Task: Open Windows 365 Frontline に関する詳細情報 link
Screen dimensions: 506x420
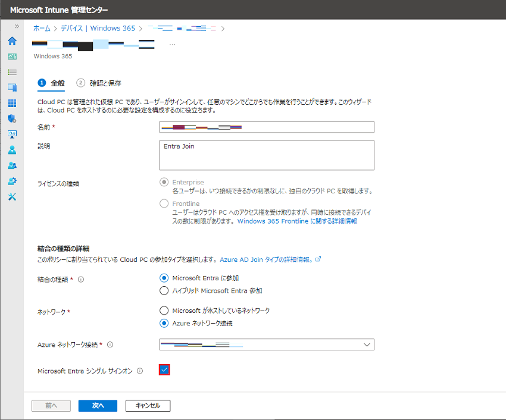Action: click(297, 221)
